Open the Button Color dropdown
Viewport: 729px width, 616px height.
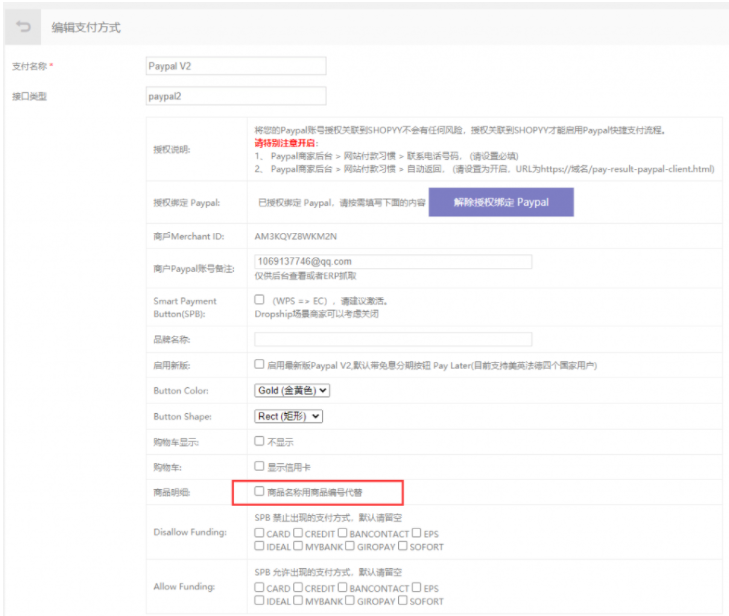pos(292,391)
